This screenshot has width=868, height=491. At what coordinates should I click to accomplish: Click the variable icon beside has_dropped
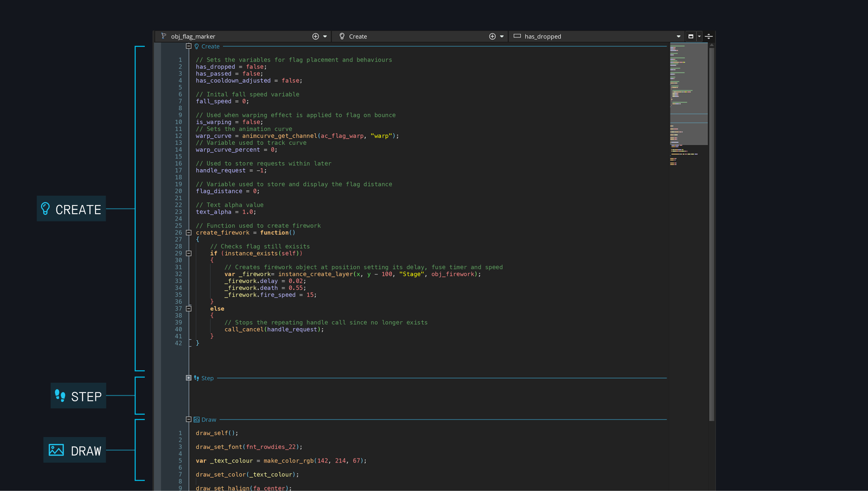click(x=517, y=36)
